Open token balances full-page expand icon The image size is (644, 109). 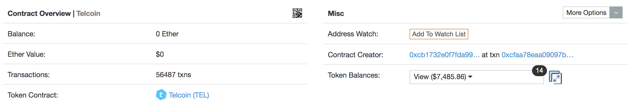(555, 77)
